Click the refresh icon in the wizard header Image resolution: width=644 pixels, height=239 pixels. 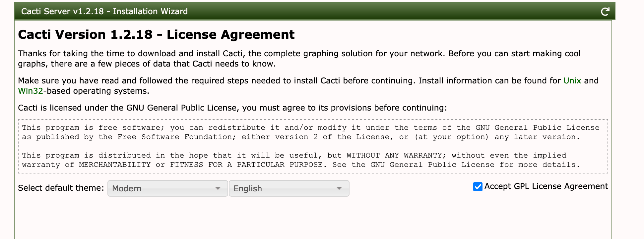point(605,12)
